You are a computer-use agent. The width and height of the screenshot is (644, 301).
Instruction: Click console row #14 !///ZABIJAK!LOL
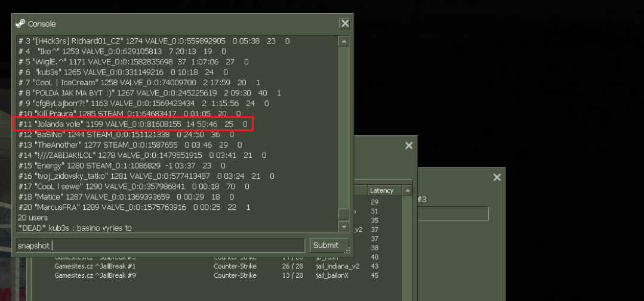pos(142,156)
